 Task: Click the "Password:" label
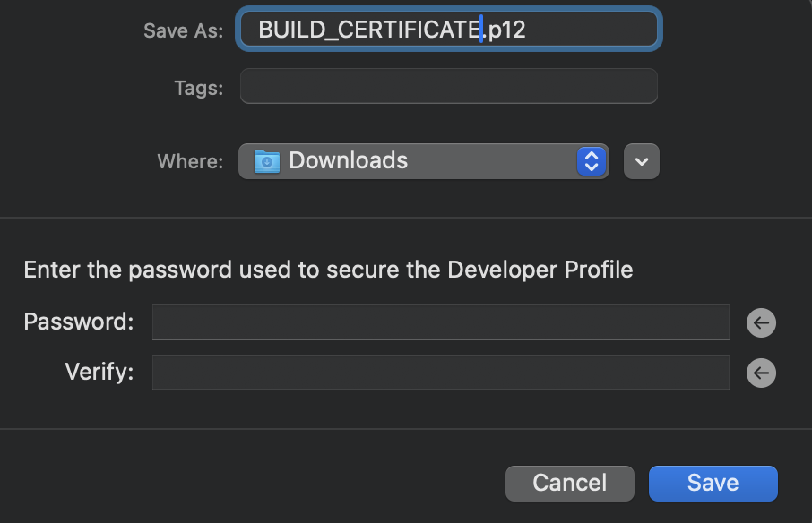point(79,322)
